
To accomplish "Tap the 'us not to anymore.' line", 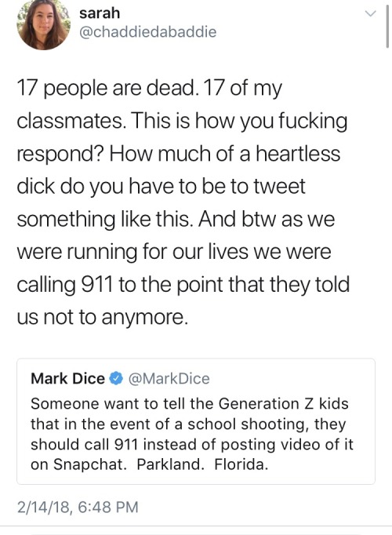I will pos(102,318).
